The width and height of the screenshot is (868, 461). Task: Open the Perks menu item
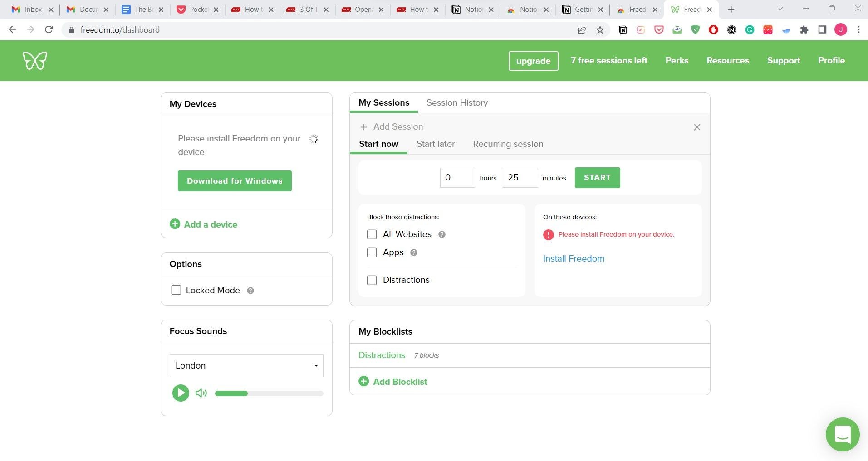point(677,61)
